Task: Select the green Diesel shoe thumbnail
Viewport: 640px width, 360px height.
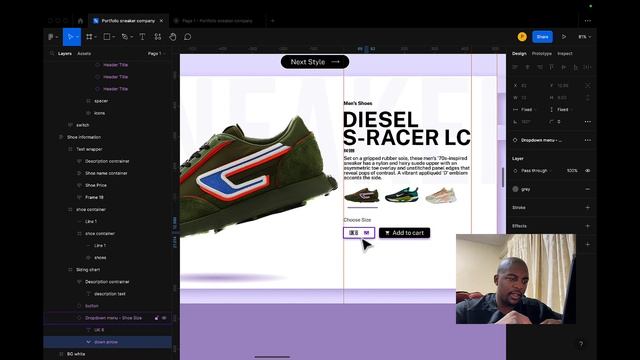Action: point(362,195)
